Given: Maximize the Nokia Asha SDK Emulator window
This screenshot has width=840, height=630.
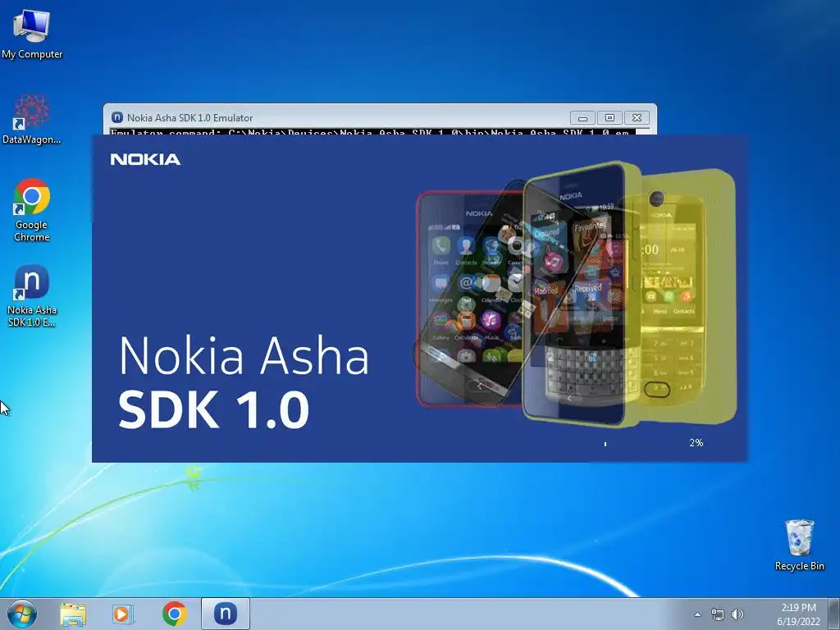Looking at the screenshot, I should click(609, 118).
